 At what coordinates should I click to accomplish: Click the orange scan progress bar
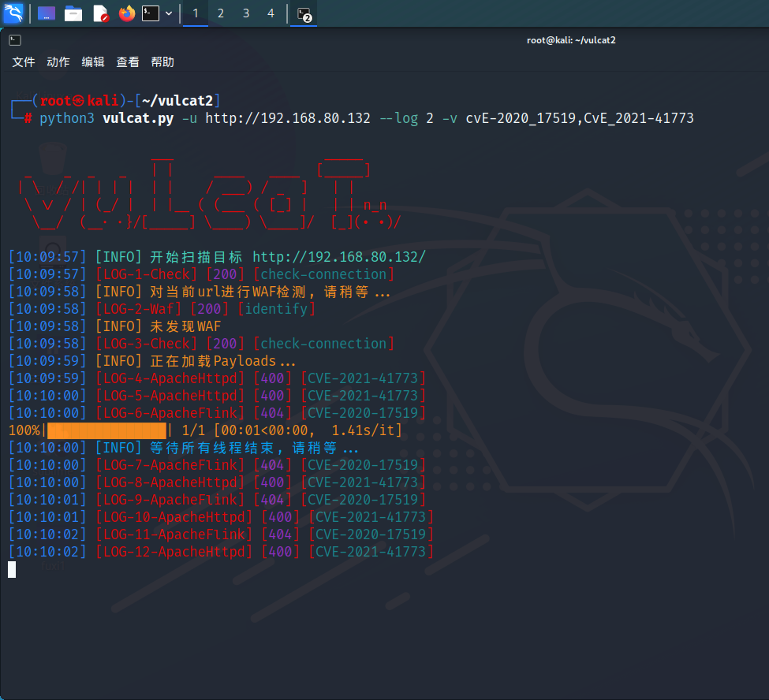pyautogui.click(x=106, y=430)
